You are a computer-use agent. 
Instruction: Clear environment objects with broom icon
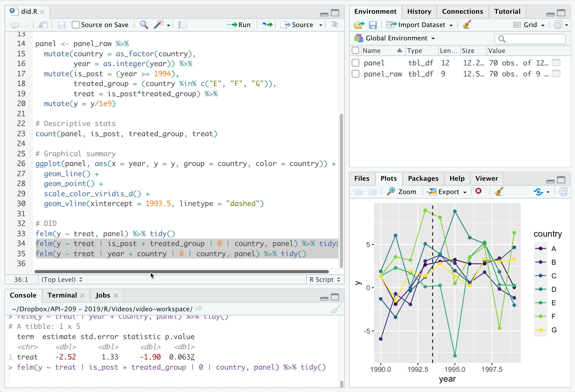point(466,25)
